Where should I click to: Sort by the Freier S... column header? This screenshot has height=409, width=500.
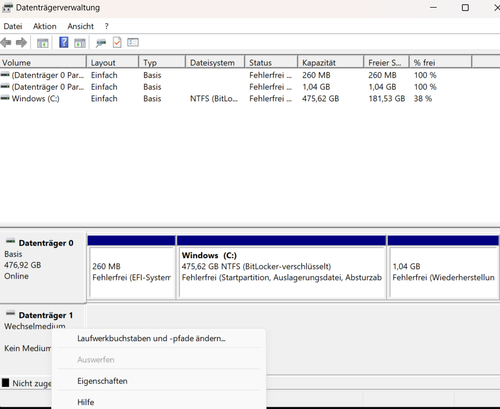(x=386, y=62)
